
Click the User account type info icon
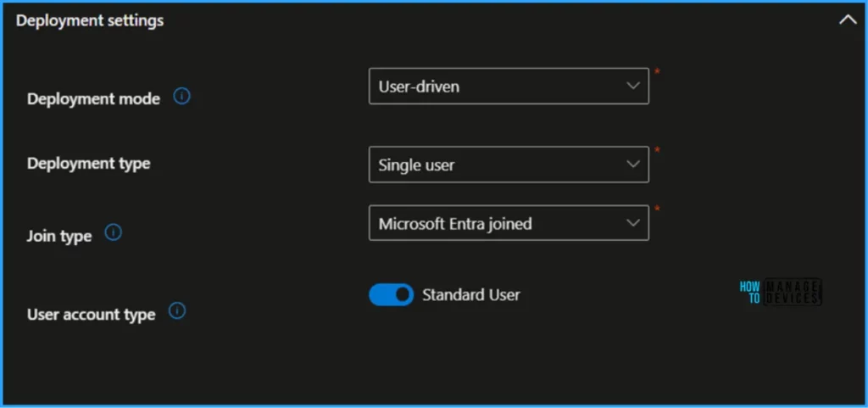[x=176, y=311]
